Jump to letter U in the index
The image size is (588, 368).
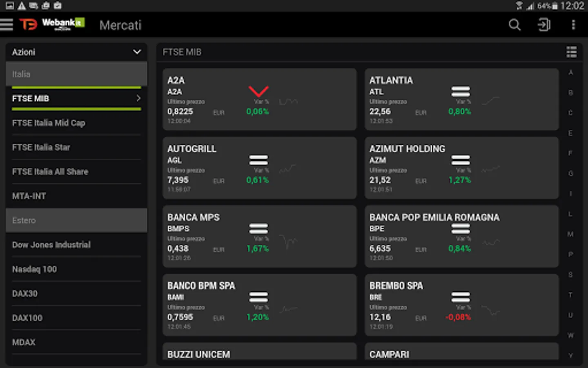click(x=570, y=315)
